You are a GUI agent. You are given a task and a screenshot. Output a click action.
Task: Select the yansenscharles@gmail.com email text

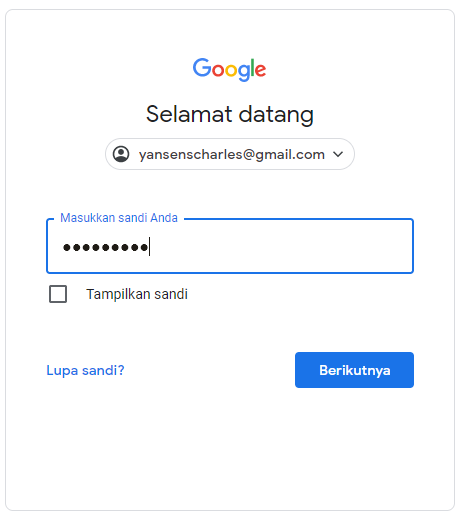232,155
